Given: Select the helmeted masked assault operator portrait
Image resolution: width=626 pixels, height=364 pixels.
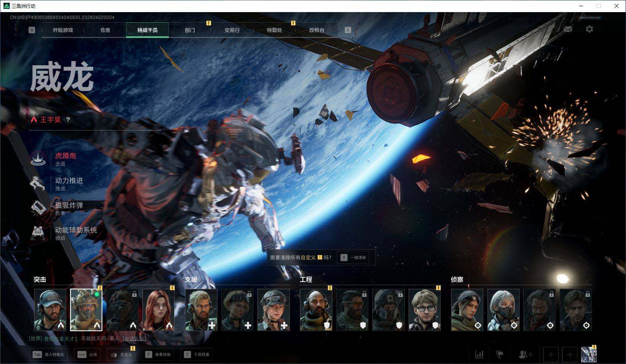Looking at the screenshot, I should pos(86,310).
